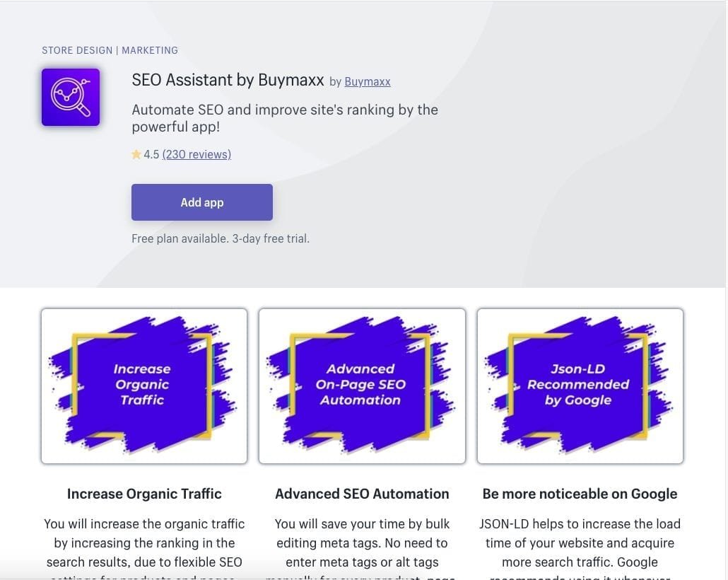Image resolution: width=728 pixels, height=580 pixels.
Task: Open the Advanced On-Page SEO Automation thumbnail
Action: 362,385
